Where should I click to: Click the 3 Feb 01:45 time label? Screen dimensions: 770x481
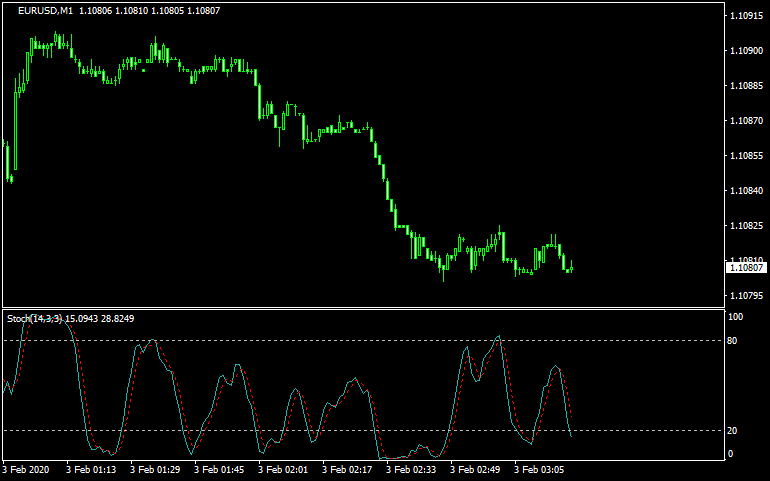tap(219, 470)
